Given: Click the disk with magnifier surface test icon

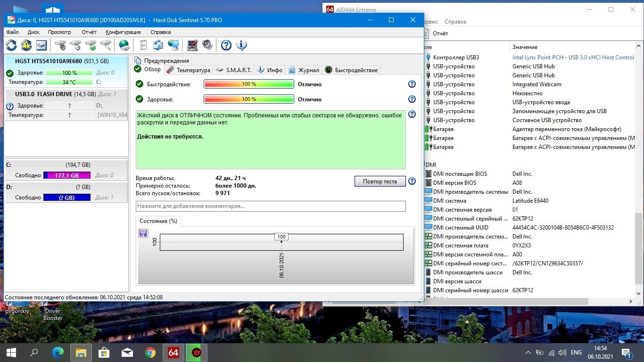Looking at the screenshot, I should pyautogui.click(x=106, y=45).
